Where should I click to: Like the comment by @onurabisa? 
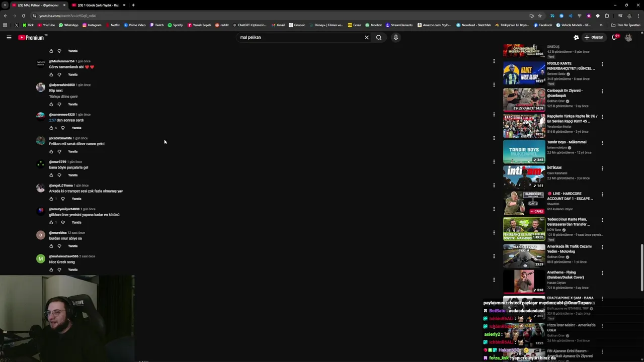coord(51,246)
